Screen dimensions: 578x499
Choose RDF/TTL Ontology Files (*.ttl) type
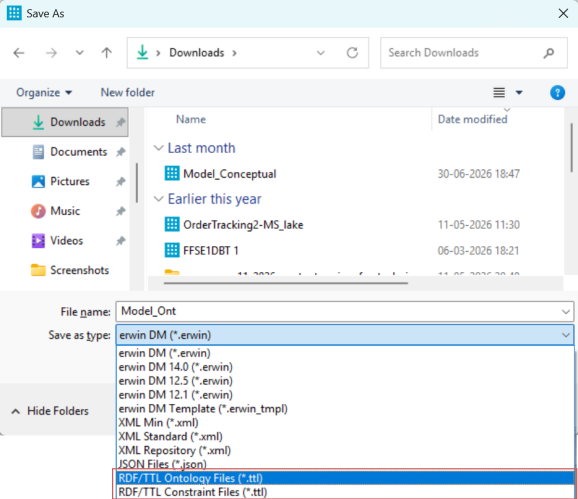click(x=345, y=478)
